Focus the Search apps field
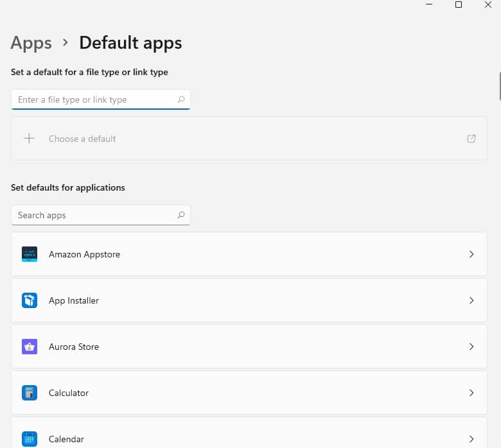Image resolution: width=501 pixels, height=448 pixels. (101, 215)
